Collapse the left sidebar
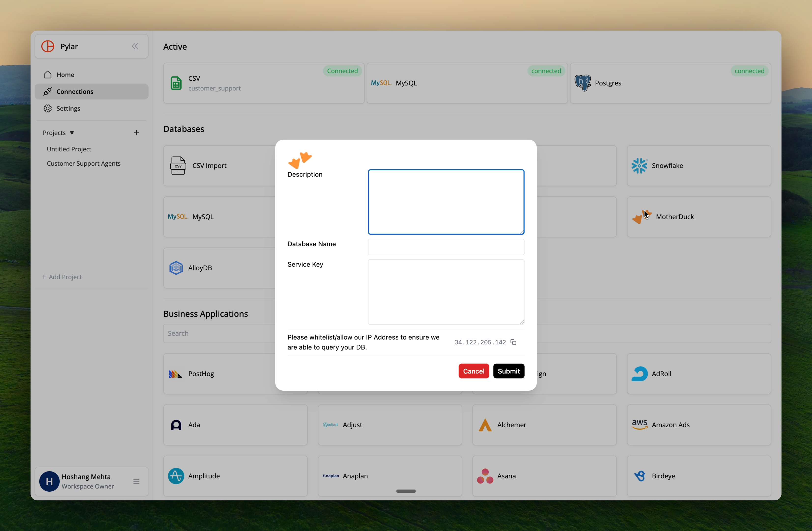This screenshot has width=812, height=531. tap(135, 46)
